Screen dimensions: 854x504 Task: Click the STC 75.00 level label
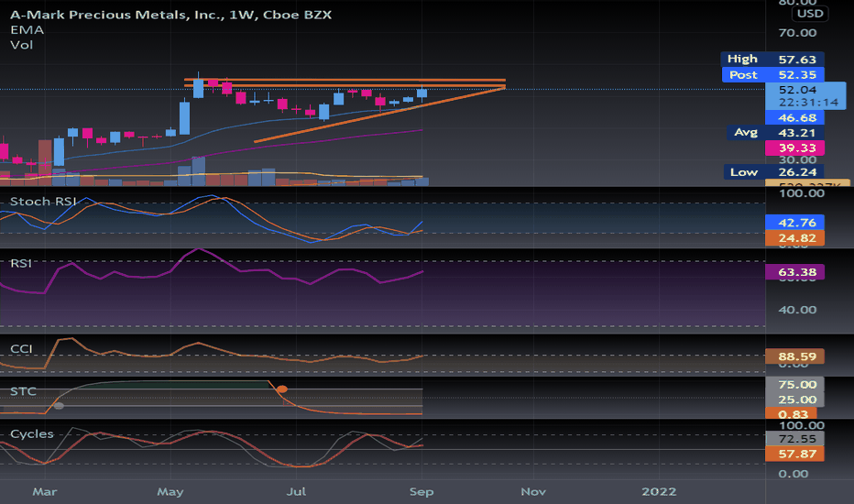coord(794,385)
